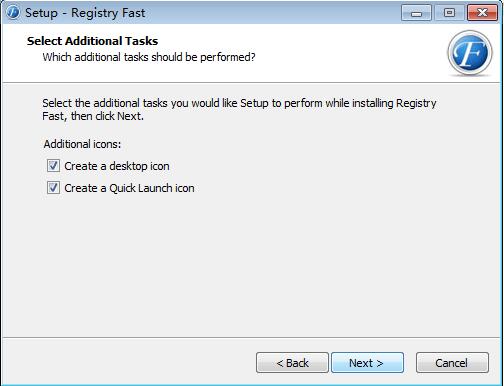The width and height of the screenshot is (504, 386).
Task: Click the "Select Additional Tasks" heading
Action: point(92,41)
